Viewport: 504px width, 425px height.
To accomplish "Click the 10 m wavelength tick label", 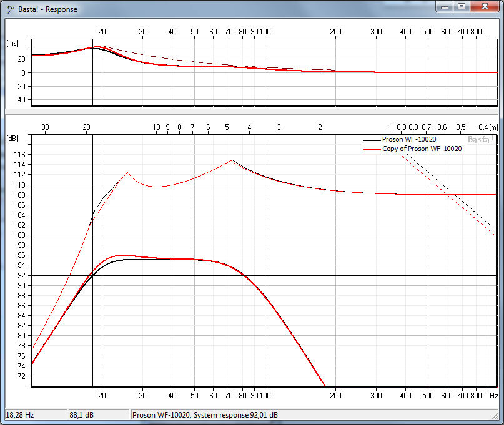I will point(156,127).
